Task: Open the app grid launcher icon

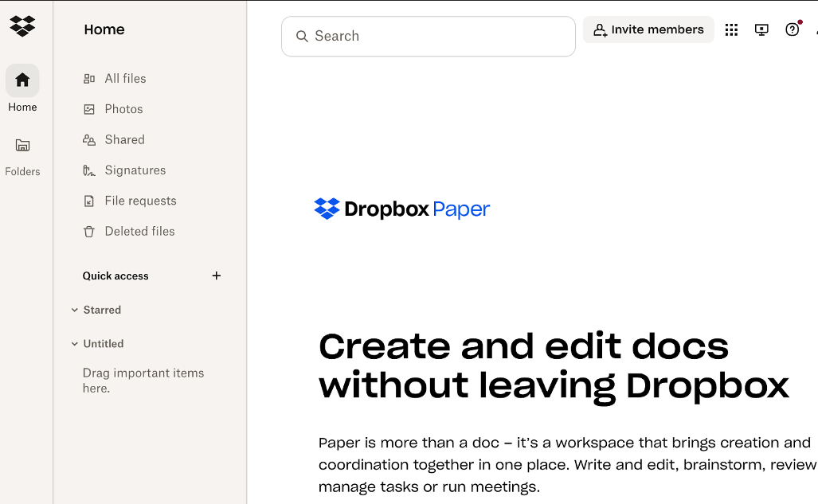Action: click(731, 29)
